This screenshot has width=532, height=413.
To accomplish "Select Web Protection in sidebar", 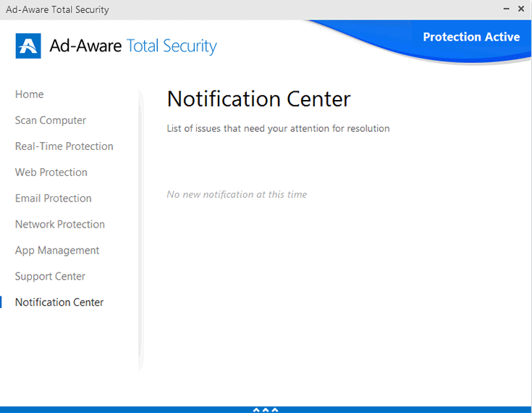I will [x=51, y=172].
